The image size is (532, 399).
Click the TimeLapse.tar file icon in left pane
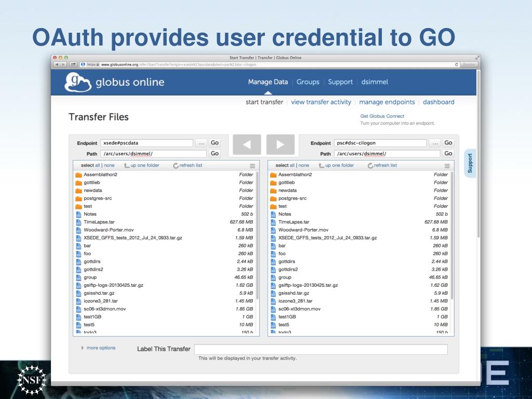pyautogui.click(x=79, y=222)
